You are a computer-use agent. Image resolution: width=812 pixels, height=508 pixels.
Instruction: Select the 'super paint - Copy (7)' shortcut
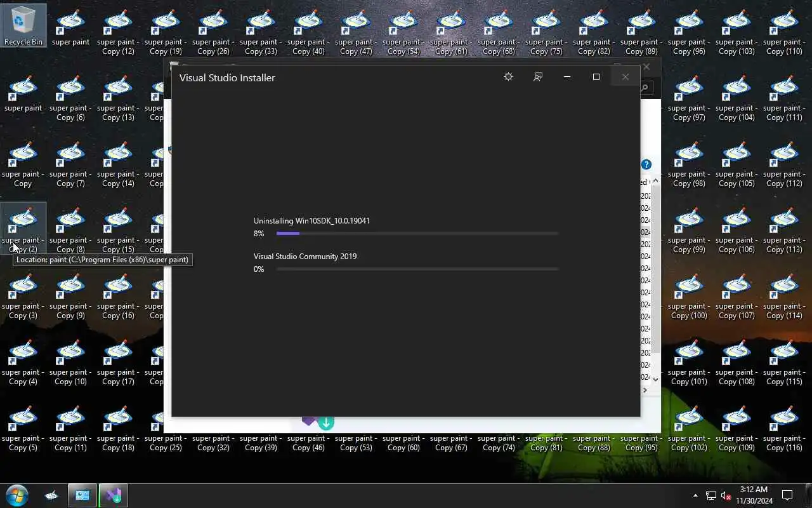click(x=70, y=164)
